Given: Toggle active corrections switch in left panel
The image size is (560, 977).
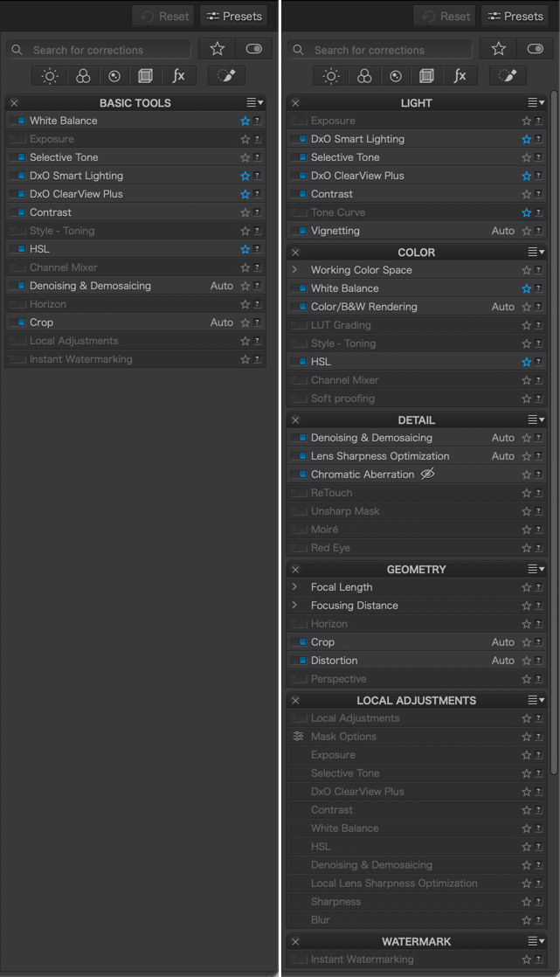Looking at the screenshot, I should tap(254, 49).
